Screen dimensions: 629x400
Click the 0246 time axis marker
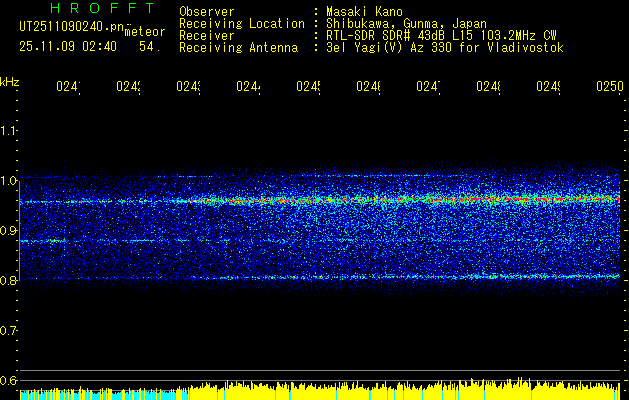pos(369,87)
